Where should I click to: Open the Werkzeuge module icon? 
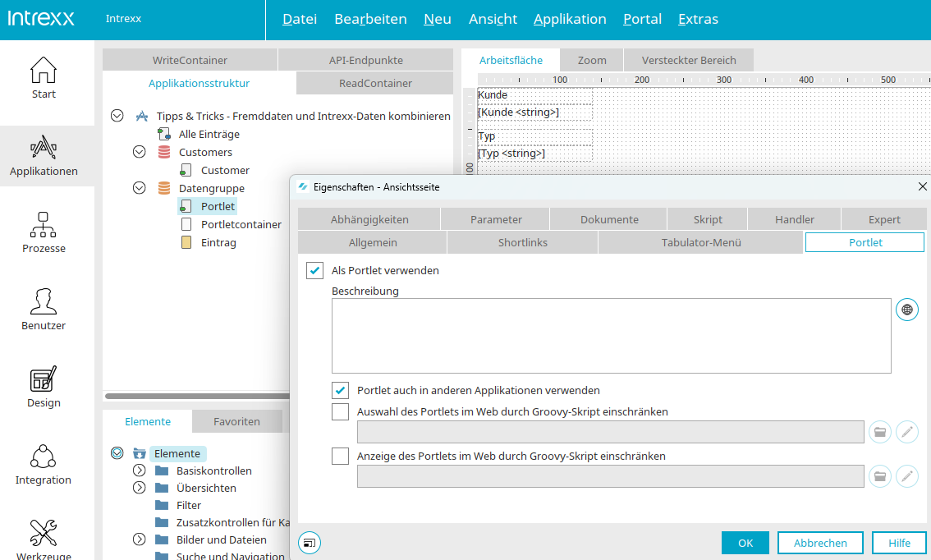tap(44, 533)
